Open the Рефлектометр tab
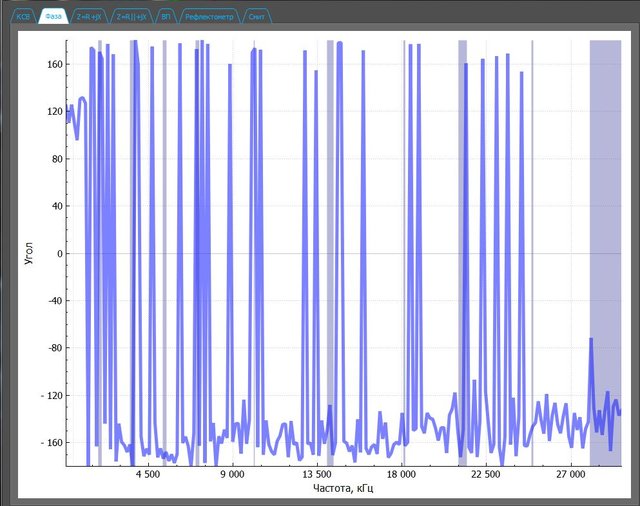 (x=210, y=17)
